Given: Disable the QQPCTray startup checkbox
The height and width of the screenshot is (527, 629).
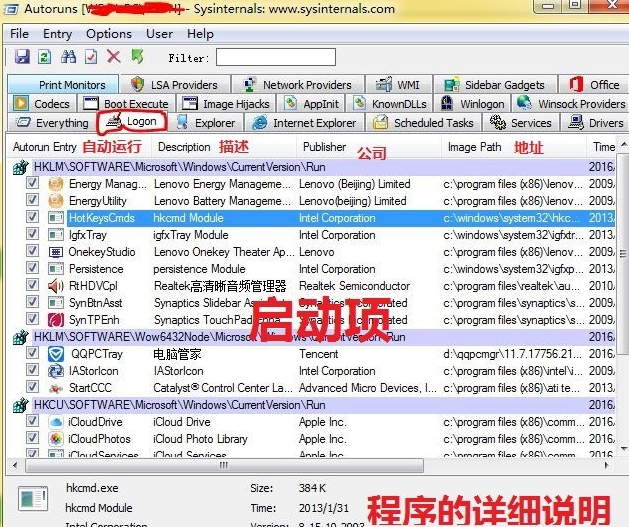Looking at the screenshot, I should pyautogui.click(x=32, y=353).
